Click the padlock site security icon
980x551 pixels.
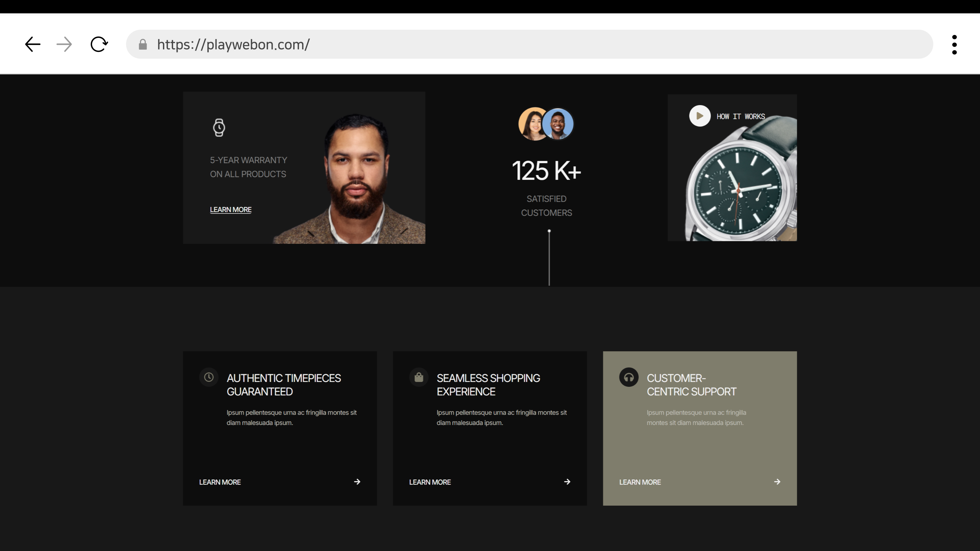click(143, 44)
